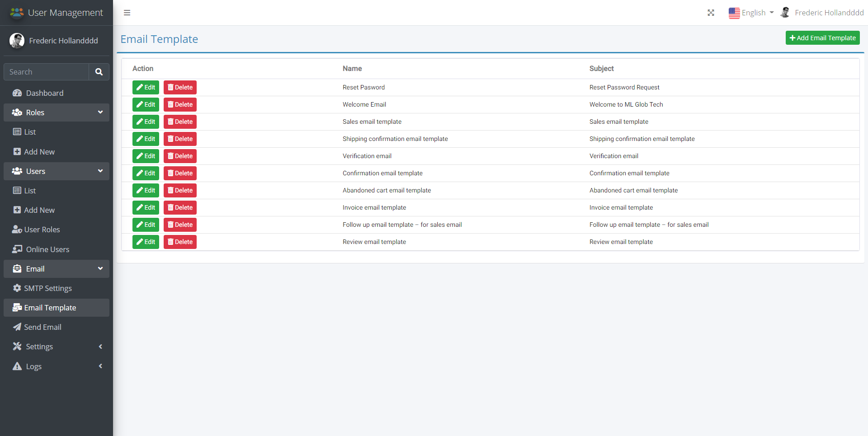Screen dimensions: 868x436
Task: Edit the Sales email template
Action: (146, 122)
